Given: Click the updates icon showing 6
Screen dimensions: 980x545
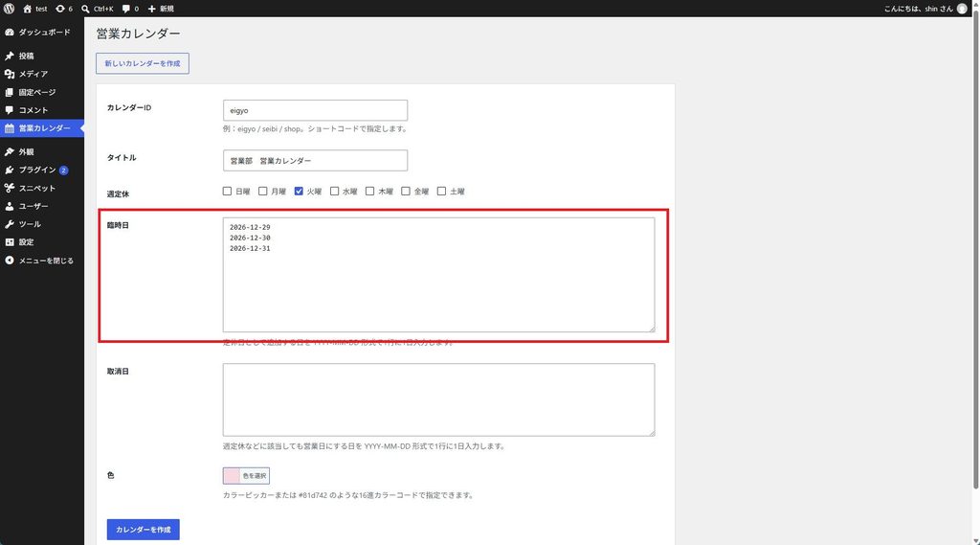Looking at the screenshot, I should coord(60,9).
